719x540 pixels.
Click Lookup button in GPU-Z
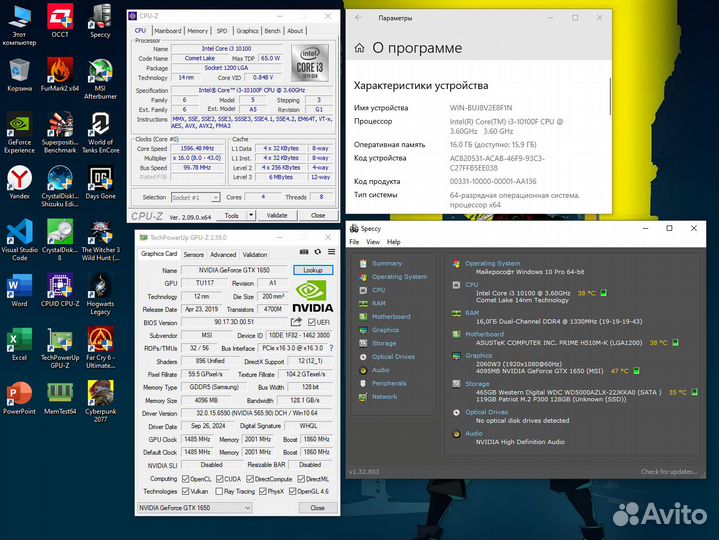tap(313, 270)
